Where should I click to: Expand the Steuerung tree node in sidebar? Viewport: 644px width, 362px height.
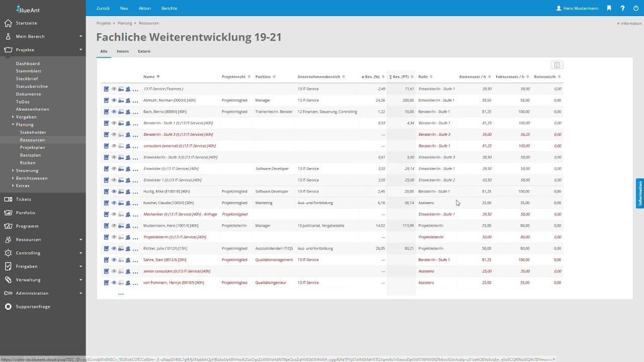14,170
